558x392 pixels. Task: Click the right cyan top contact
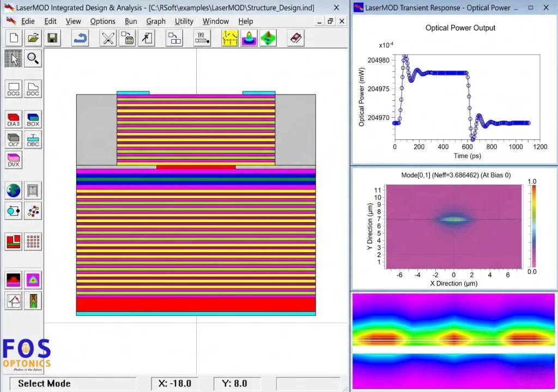coord(259,93)
